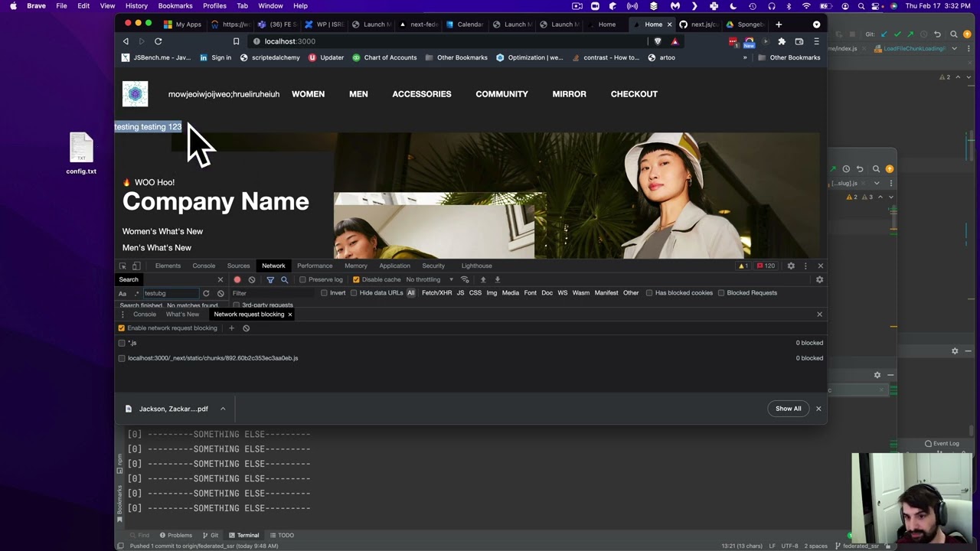Toggle the network filter funnel
This screenshot has width=980, height=551.
coord(270,280)
